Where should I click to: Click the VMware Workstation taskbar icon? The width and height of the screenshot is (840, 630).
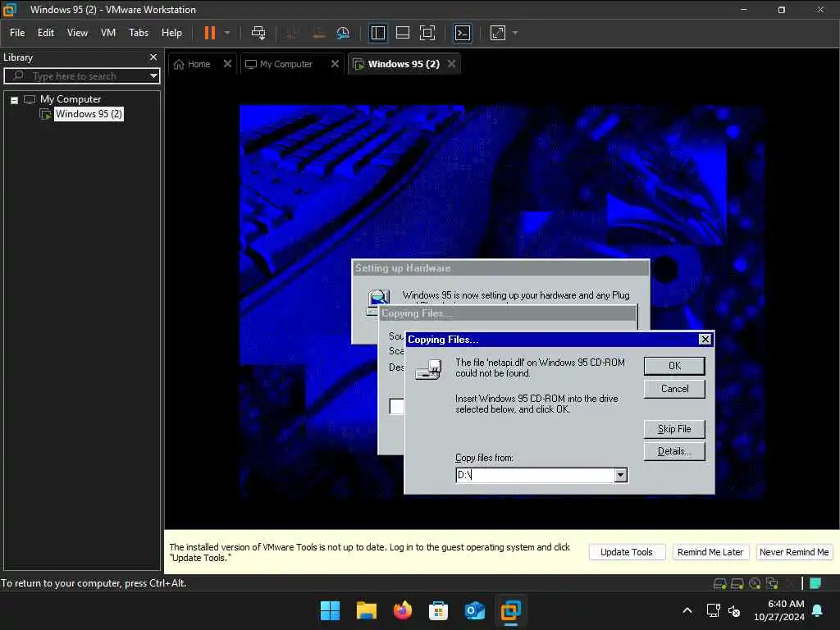(x=510, y=610)
